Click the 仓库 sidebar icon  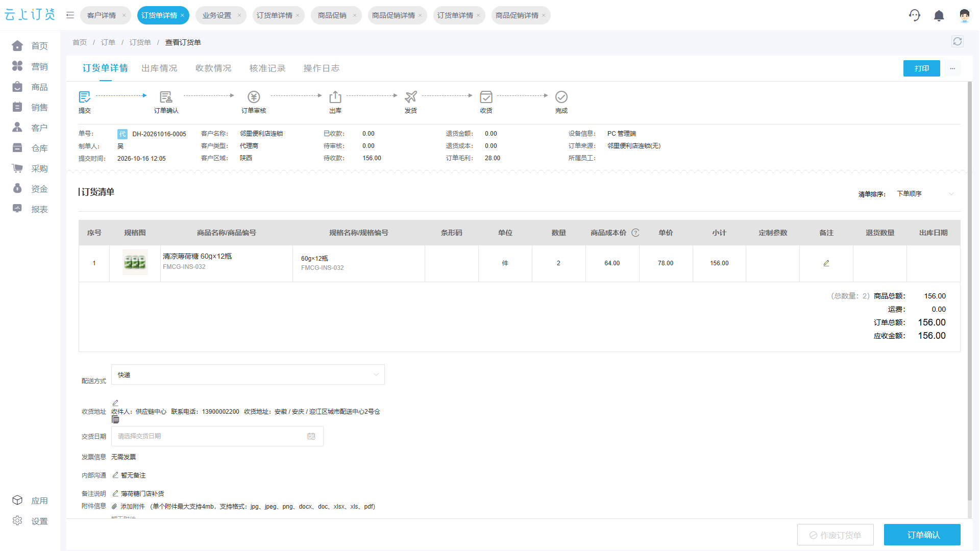pyautogui.click(x=17, y=148)
